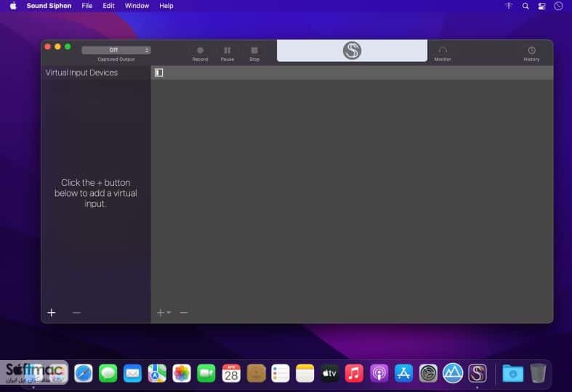Open the File menu
The height and width of the screenshot is (392, 572).
(86, 6)
